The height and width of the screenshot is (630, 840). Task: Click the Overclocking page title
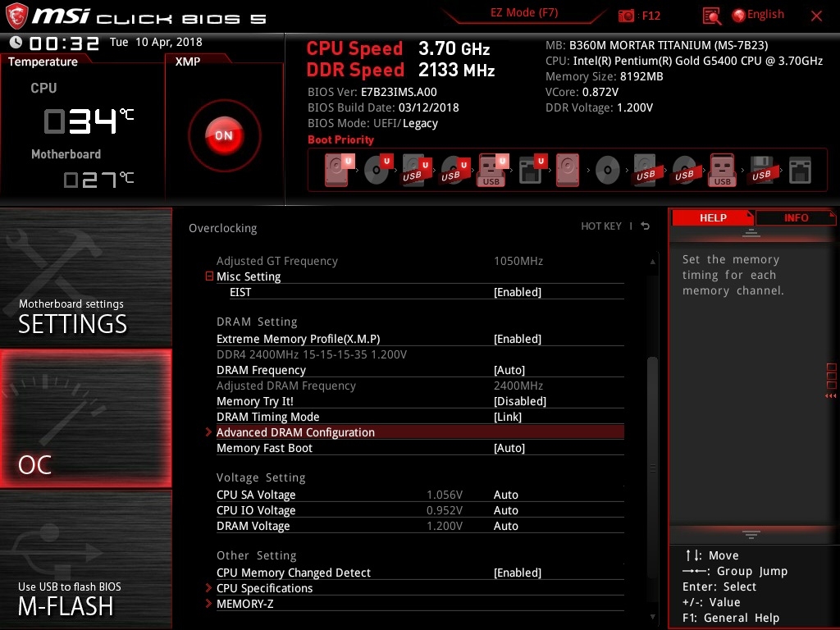coord(223,228)
